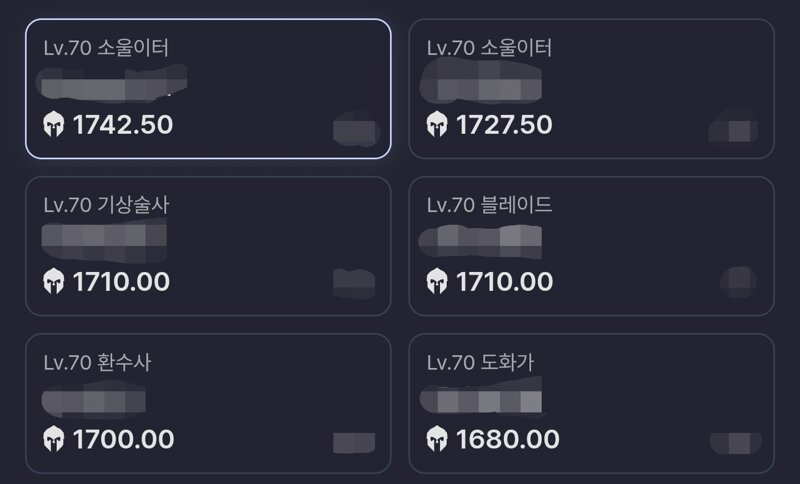Screen dimensions: 800x484
Task: Select the 1700.00 score on the 환수사 card
Action: (123, 440)
